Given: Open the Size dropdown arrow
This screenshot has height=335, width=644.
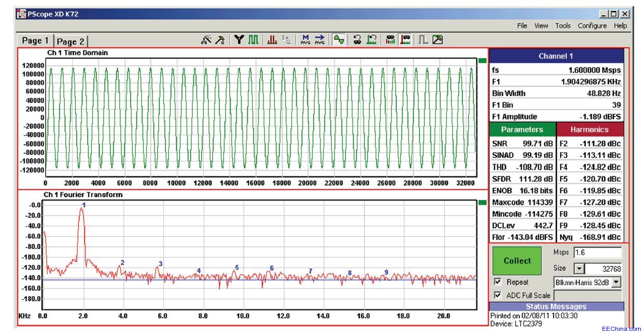Looking at the screenshot, I should click(x=579, y=269).
